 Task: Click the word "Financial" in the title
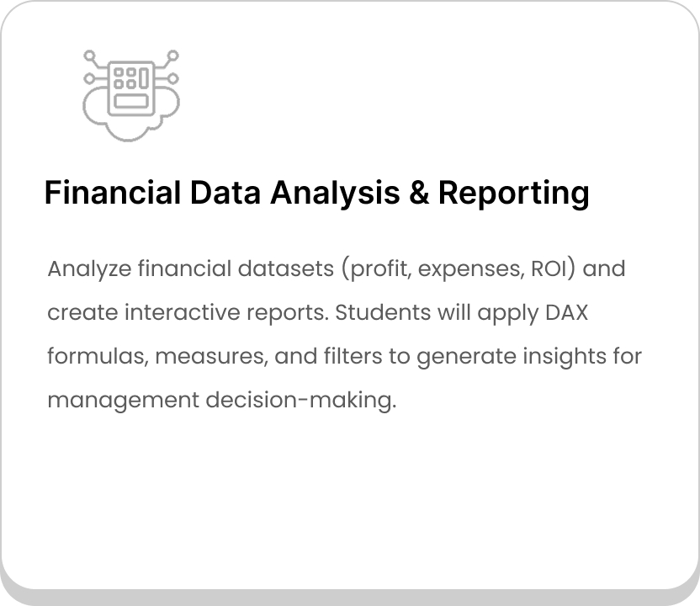[113, 193]
